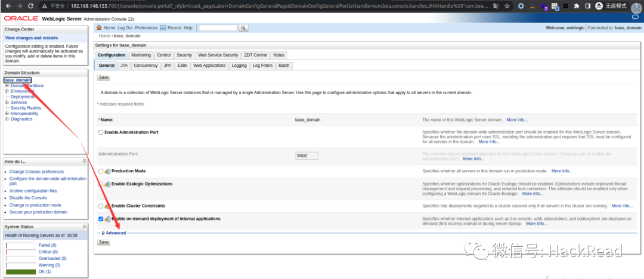Open the ZDT Control tab

tap(255, 55)
